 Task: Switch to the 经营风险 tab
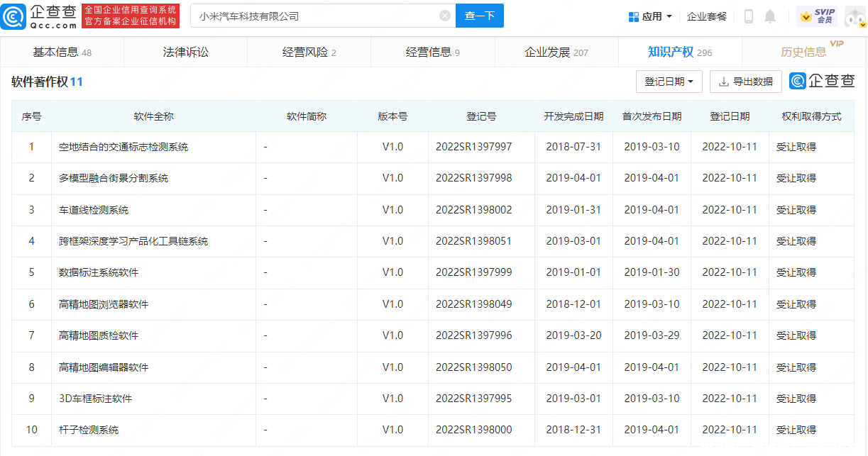click(309, 52)
